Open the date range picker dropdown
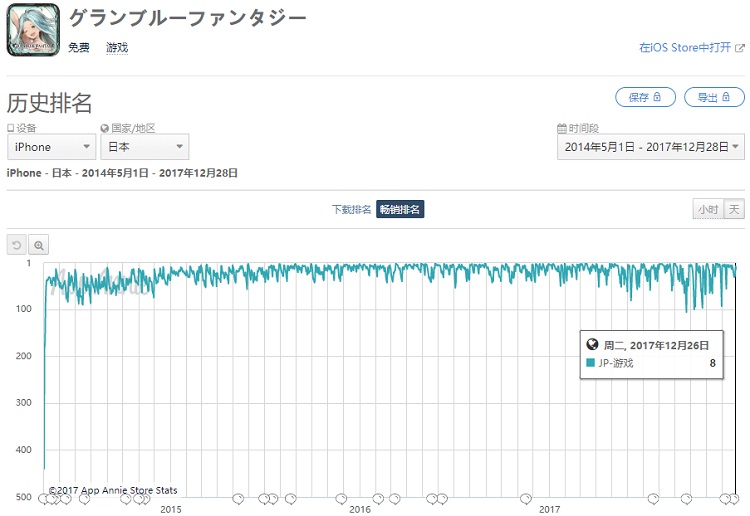Image resolution: width=750 pixels, height=516 pixels. 651,147
